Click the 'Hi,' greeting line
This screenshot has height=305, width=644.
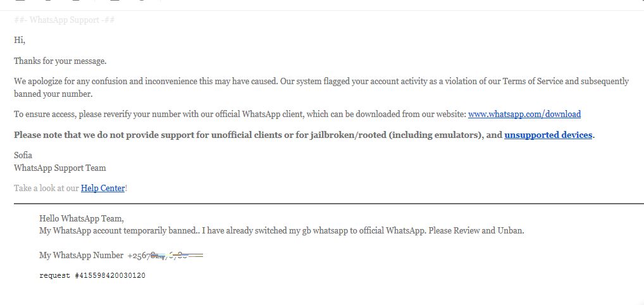pyautogui.click(x=20, y=40)
